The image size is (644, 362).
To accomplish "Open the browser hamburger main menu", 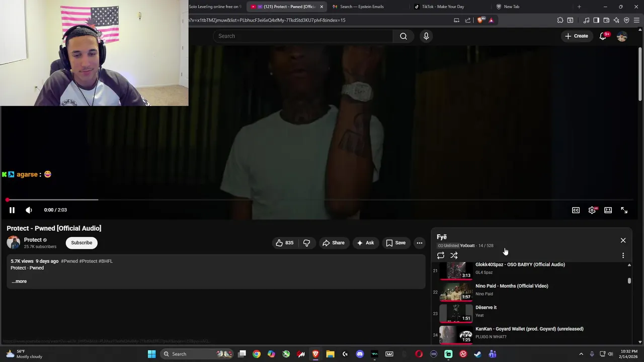I will (636, 20).
